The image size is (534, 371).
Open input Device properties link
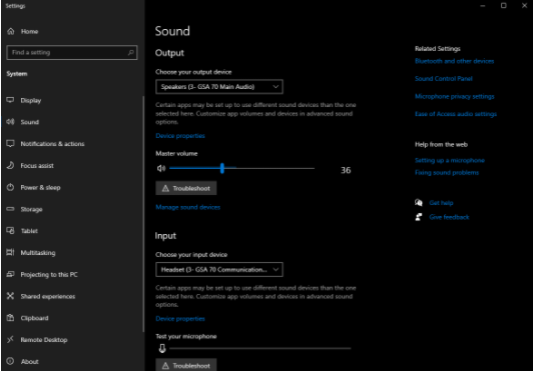tap(180, 319)
